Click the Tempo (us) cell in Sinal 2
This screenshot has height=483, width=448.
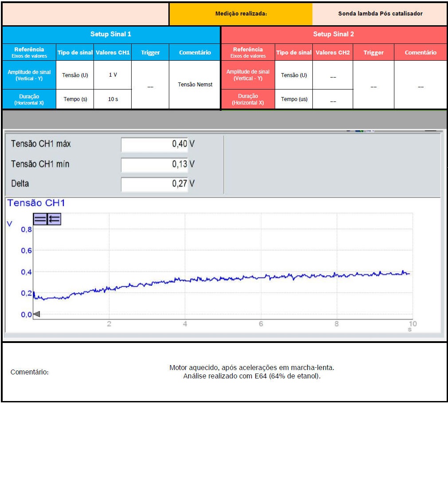294,99
